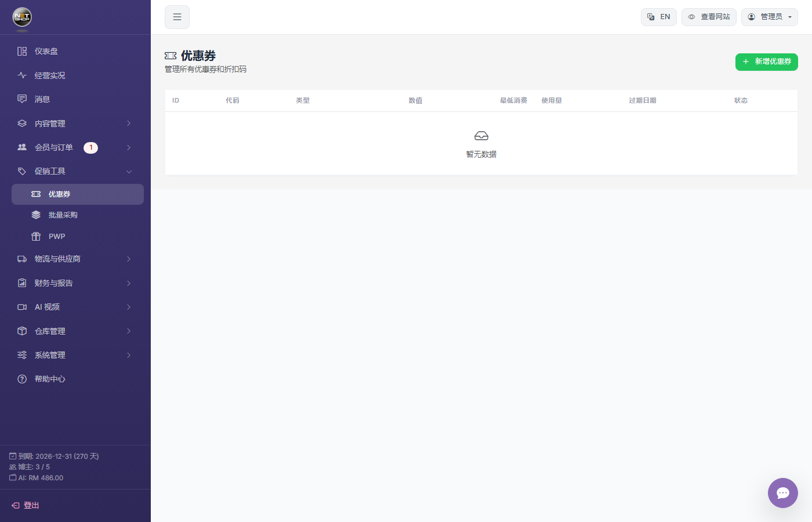
Task: Click the 批量采购 stack icon
Action: [36, 215]
